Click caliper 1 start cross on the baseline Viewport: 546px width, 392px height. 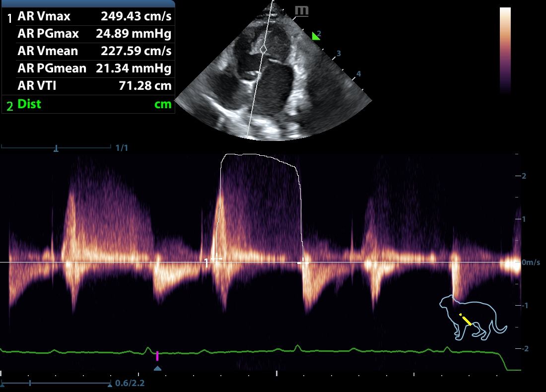215,259
